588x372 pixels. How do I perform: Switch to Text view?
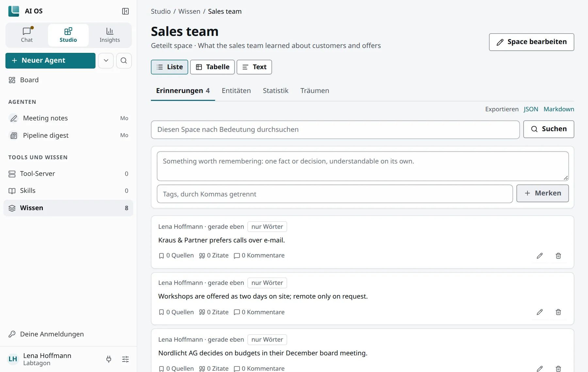[x=254, y=67]
